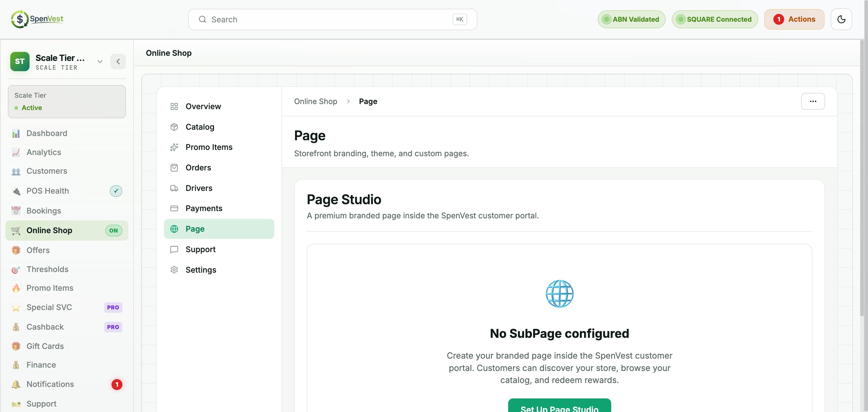Open Bookings in the sidebar
Viewport: 868px width, 412px height.
click(67, 211)
